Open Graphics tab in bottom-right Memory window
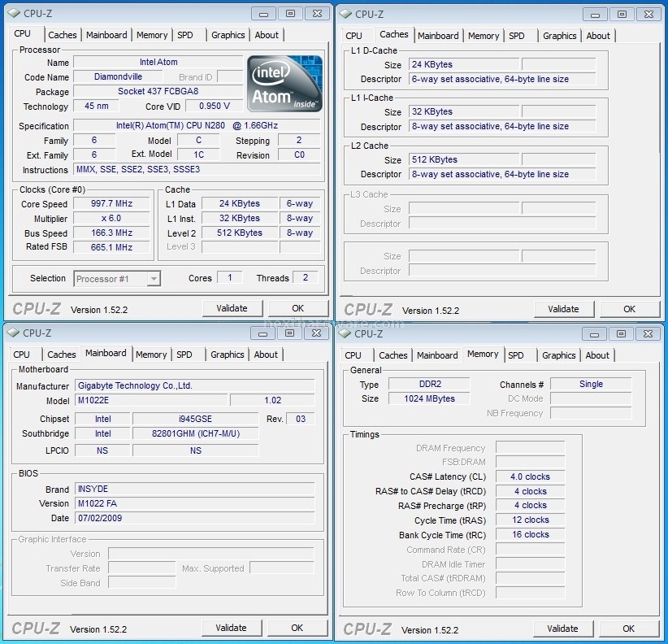This screenshot has height=644, width=668. pos(558,355)
